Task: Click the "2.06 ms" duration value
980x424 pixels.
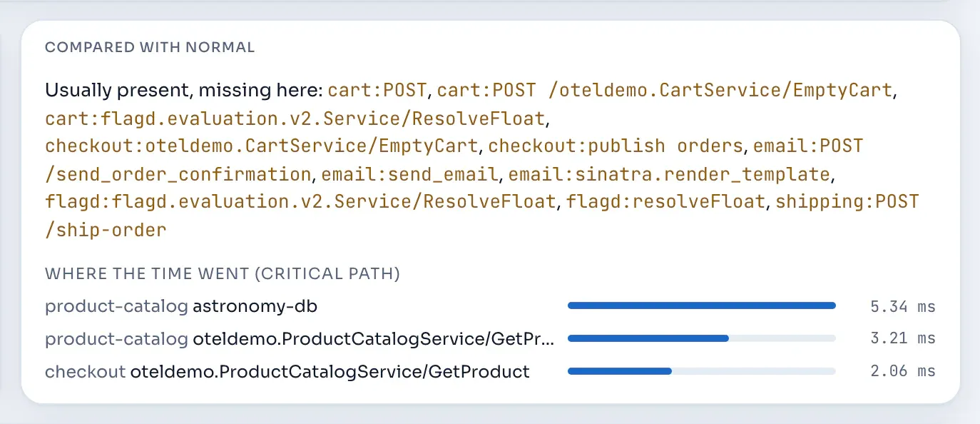Action: [x=903, y=371]
